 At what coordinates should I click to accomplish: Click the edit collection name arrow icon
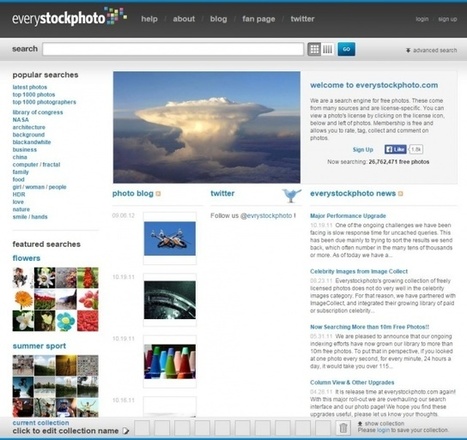point(126,431)
